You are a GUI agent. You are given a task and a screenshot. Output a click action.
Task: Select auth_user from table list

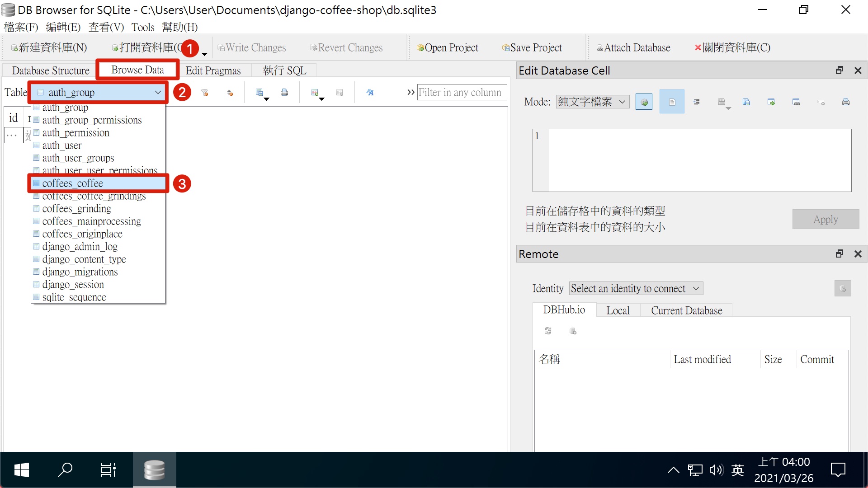(x=98, y=145)
